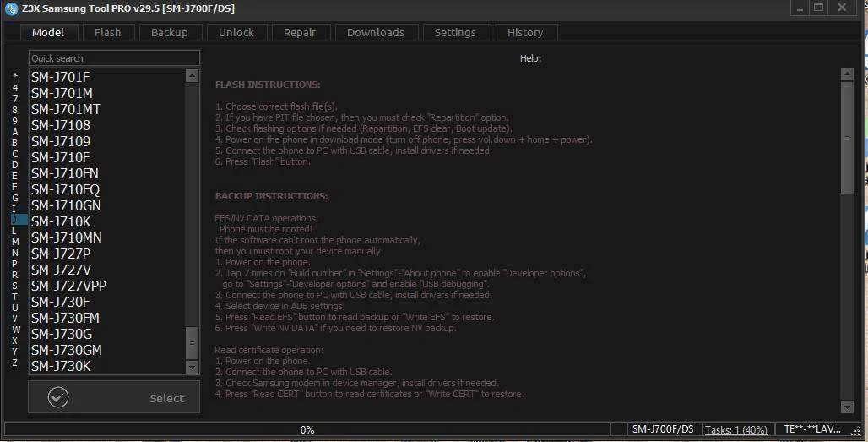This screenshot has width=868, height=442.
Task: Click the Help panel scrollbar thumb
Action: click(847, 138)
